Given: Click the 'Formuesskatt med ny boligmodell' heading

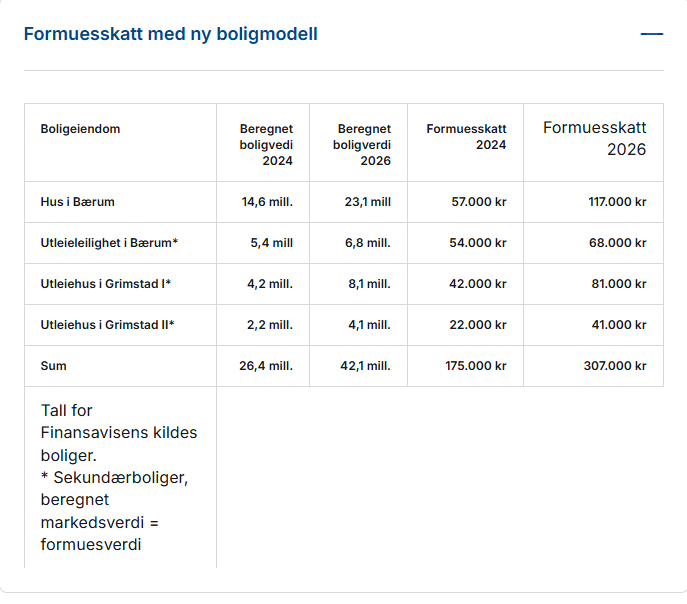Looking at the screenshot, I should pos(170,34).
